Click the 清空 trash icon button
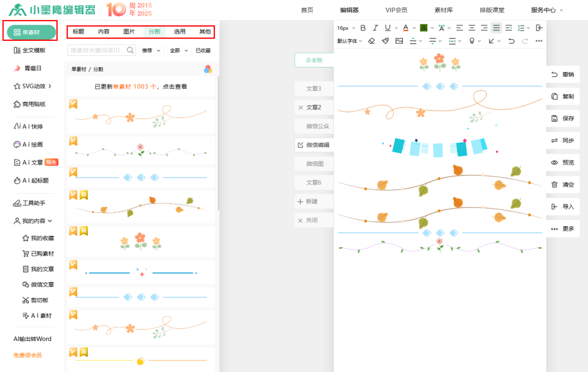Screen dimensions: 588x372 coord(562,184)
